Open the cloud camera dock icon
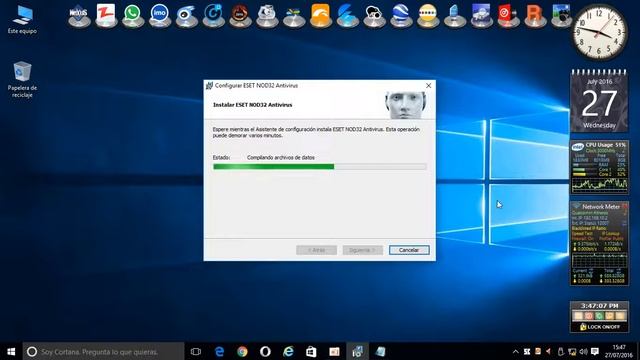The height and width of the screenshot is (360, 640). (x=374, y=16)
